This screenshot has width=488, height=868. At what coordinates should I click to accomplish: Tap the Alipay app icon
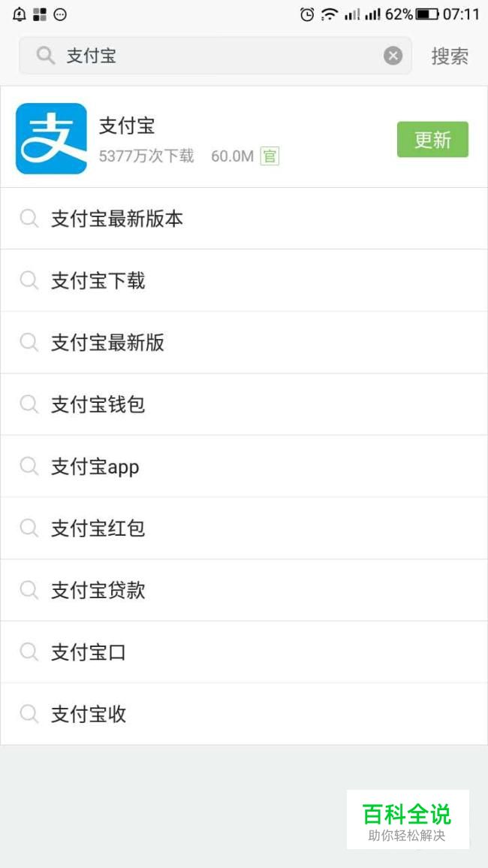[x=51, y=138]
